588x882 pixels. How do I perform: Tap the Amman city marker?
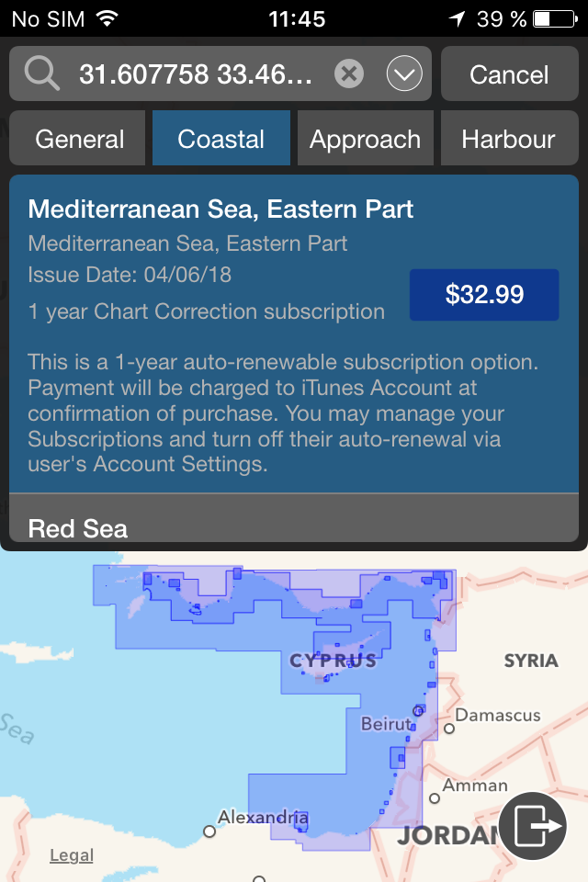(x=435, y=798)
